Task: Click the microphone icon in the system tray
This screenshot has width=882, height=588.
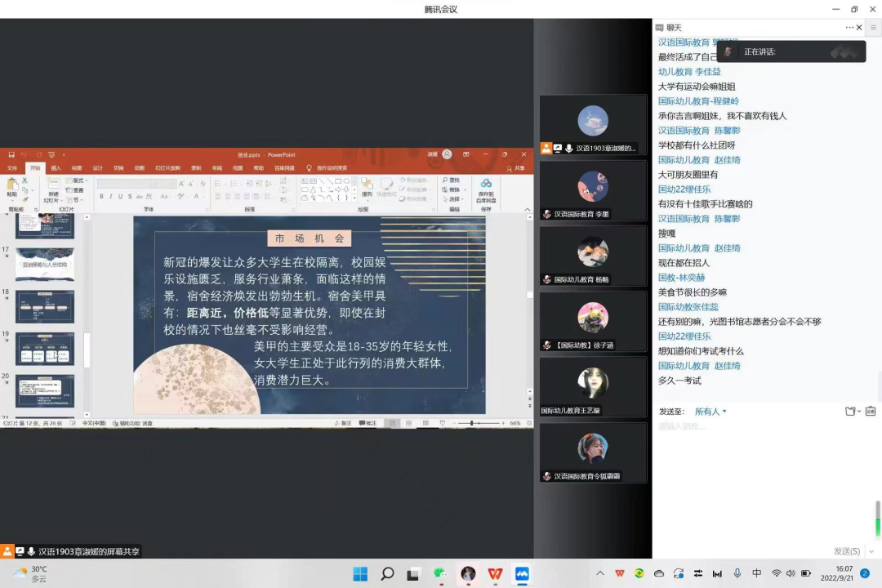Action: coord(737,573)
